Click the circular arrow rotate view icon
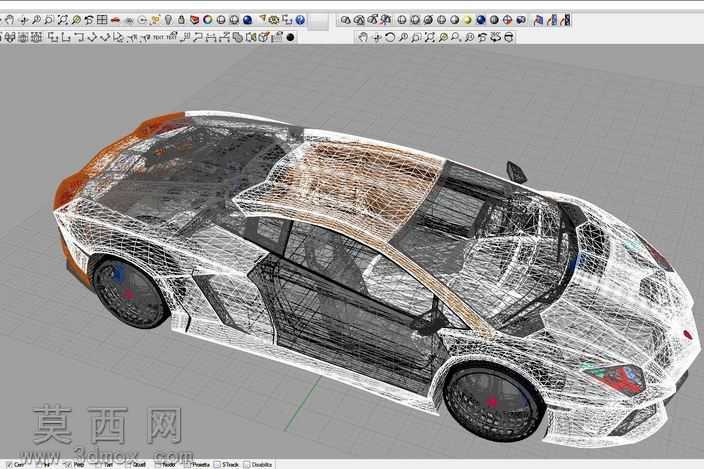This screenshot has height=469, width=704. [x=390, y=37]
